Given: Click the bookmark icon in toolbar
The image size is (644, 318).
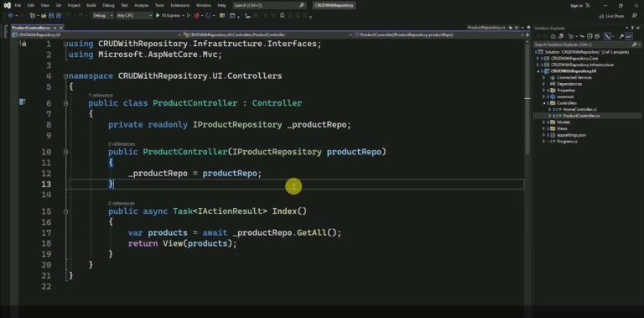Looking at the screenshot, I should pyautogui.click(x=282, y=15).
